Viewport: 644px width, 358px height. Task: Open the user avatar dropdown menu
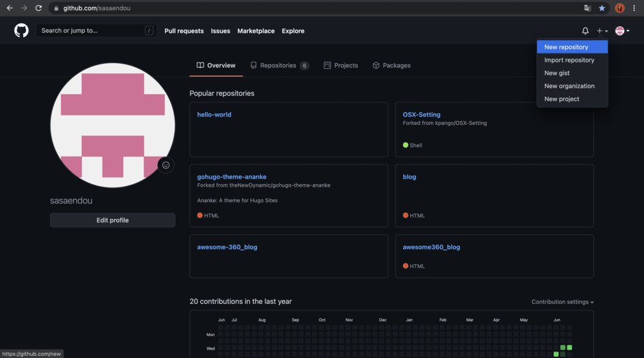coord(622,31)
